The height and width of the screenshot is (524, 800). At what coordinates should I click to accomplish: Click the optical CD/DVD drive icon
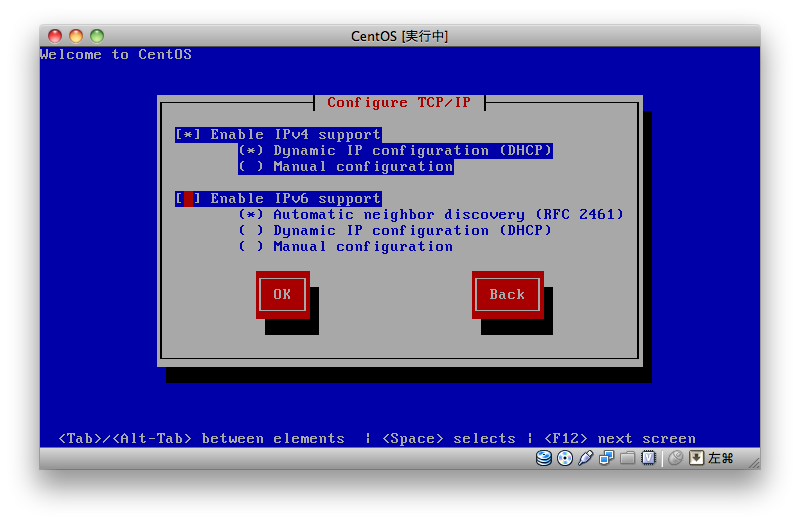[565, 458]
